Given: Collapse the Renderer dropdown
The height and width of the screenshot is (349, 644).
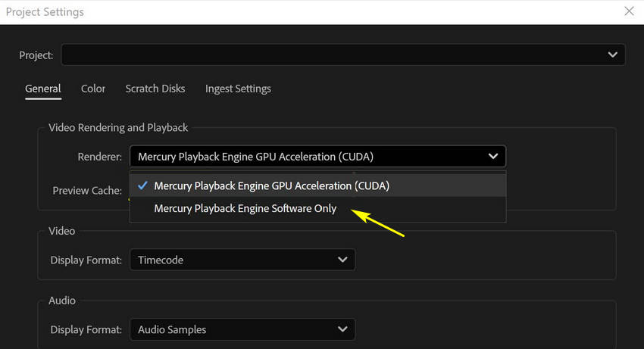Looking at the screenshot, I should 318,157.
